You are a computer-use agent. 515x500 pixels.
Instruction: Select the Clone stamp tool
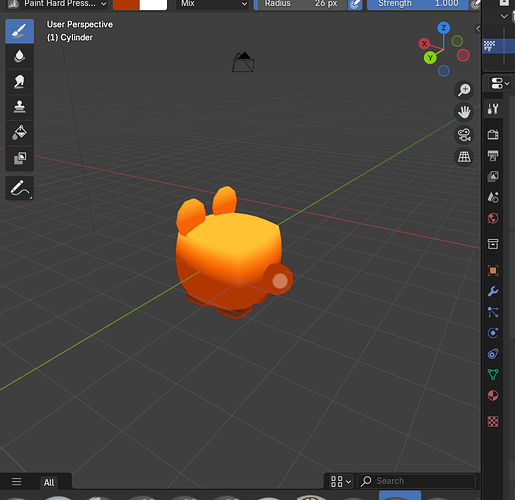[x=19, y=107]
